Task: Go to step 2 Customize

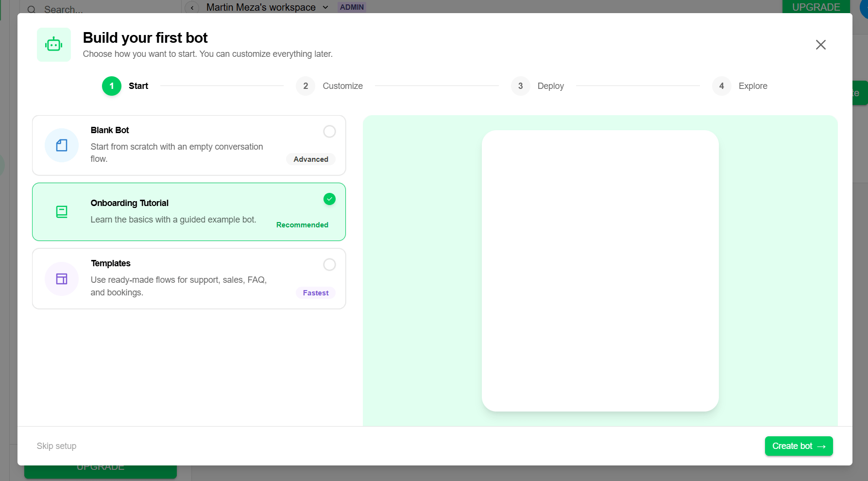Action: click(329, 86)
